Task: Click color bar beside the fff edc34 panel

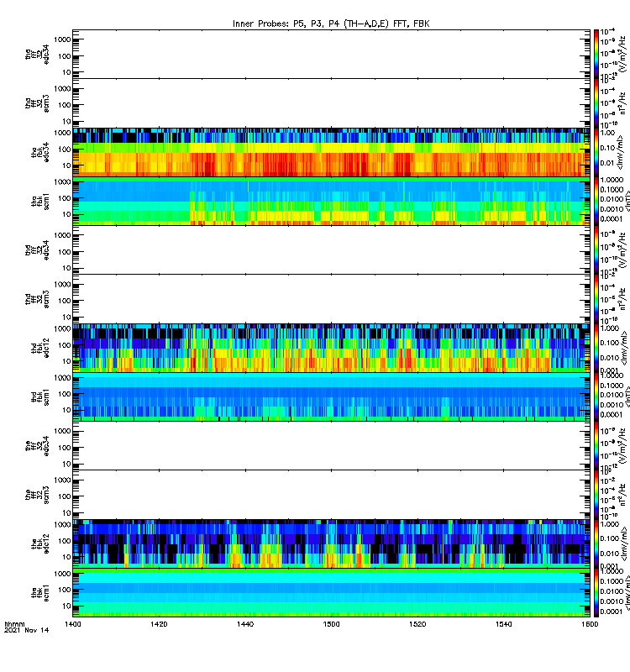Action: (596, 446)
